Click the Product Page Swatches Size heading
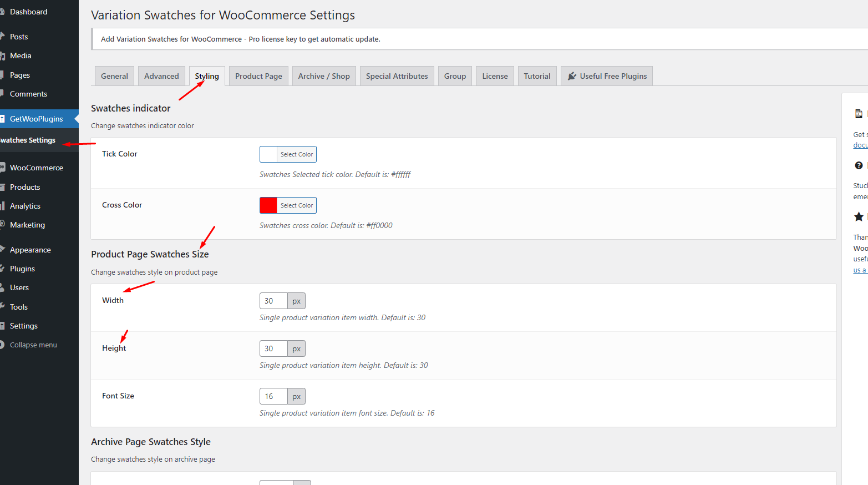Screen dimensions: 868x485 [x=150, y=254]
